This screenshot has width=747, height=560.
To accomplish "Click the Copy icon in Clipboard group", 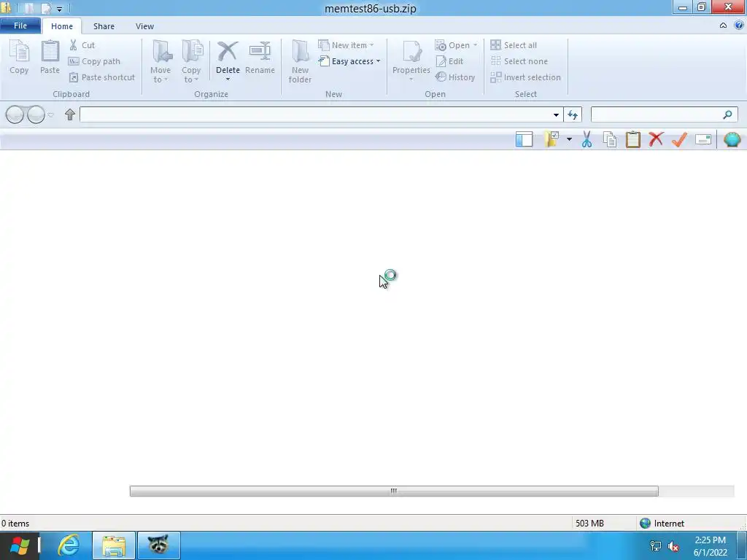I will 19,52.
